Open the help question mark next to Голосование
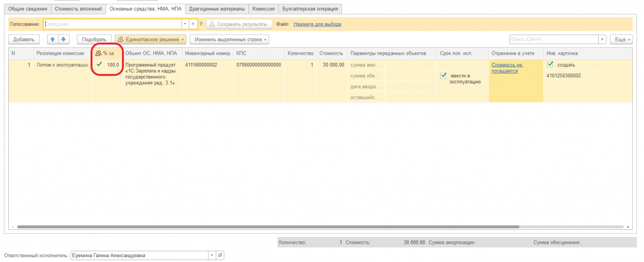Screen dimensions: 644x262 click(x=201, y=25)
